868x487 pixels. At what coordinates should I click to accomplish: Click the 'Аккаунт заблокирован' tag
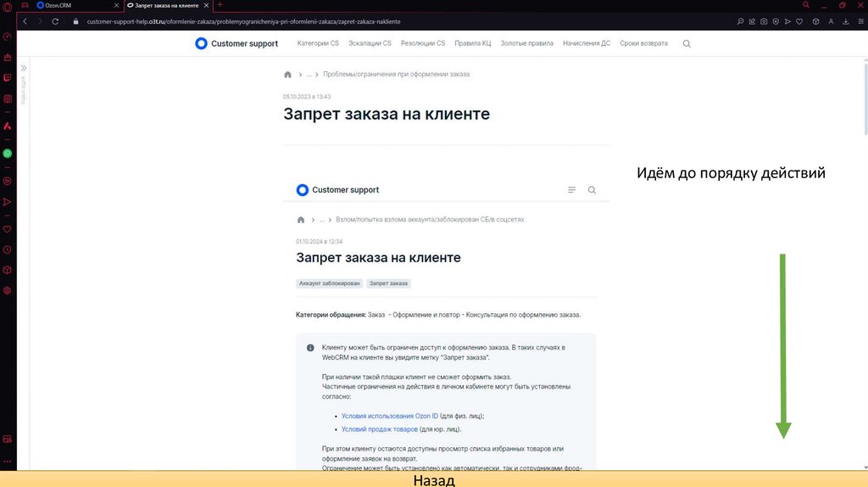(330, 283)
